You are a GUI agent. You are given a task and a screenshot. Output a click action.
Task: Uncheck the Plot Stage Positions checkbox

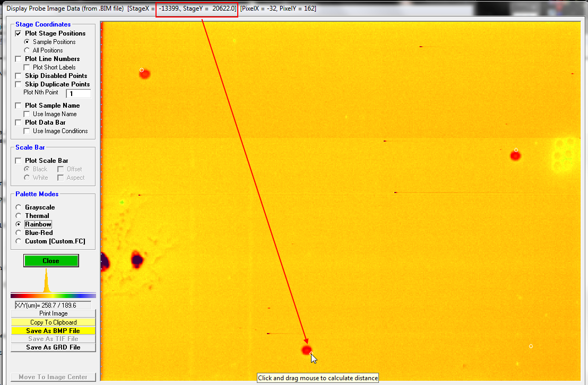pos(19,33)
